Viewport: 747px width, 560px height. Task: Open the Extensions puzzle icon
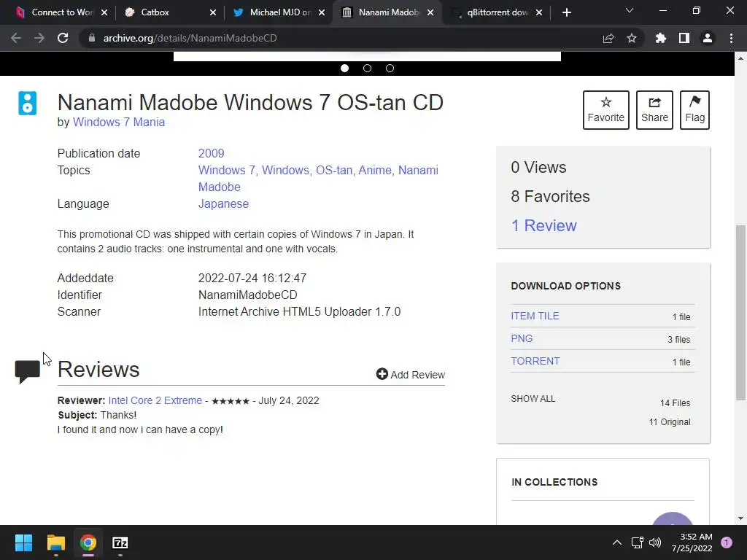(x=661, y=38)
